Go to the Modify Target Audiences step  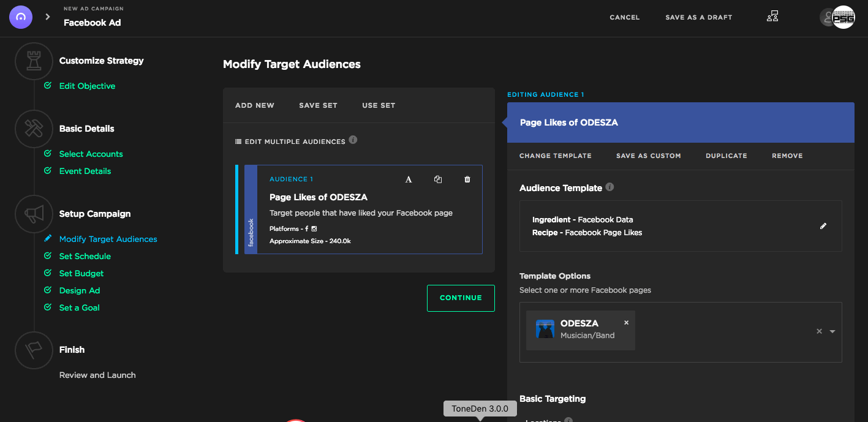[108, 239]
